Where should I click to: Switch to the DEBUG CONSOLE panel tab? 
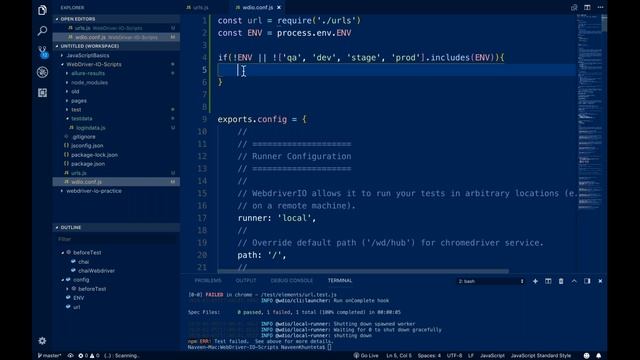[291, 280]
